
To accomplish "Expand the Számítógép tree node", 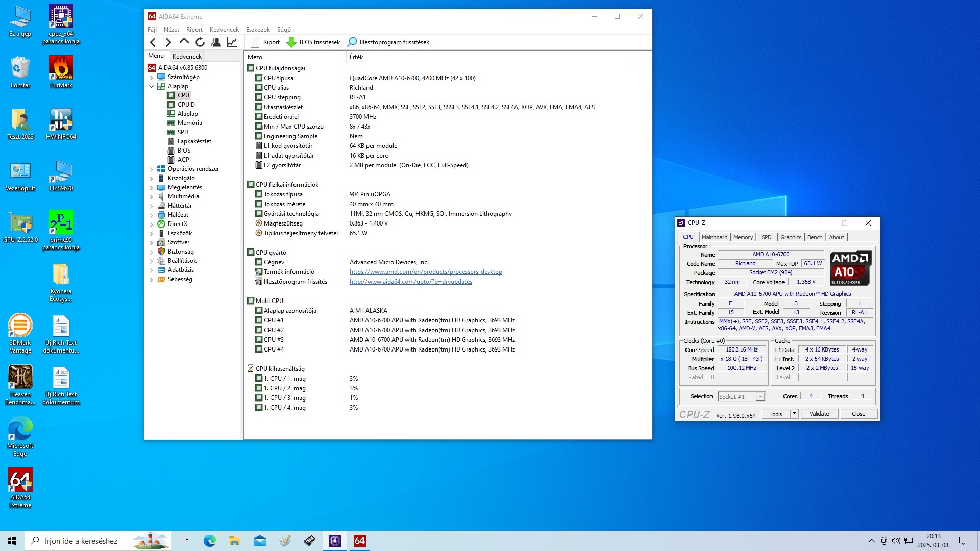I will pos(152,78).
